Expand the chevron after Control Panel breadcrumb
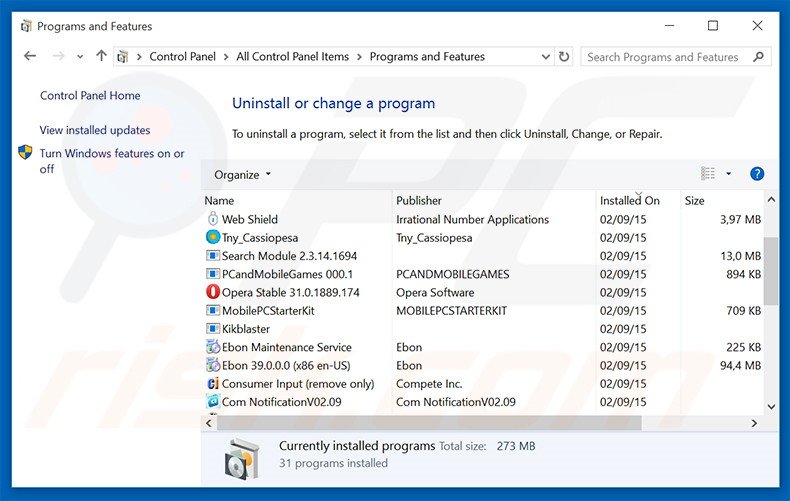The width and height of the screenshot is (790, 501). coord(226,57)
